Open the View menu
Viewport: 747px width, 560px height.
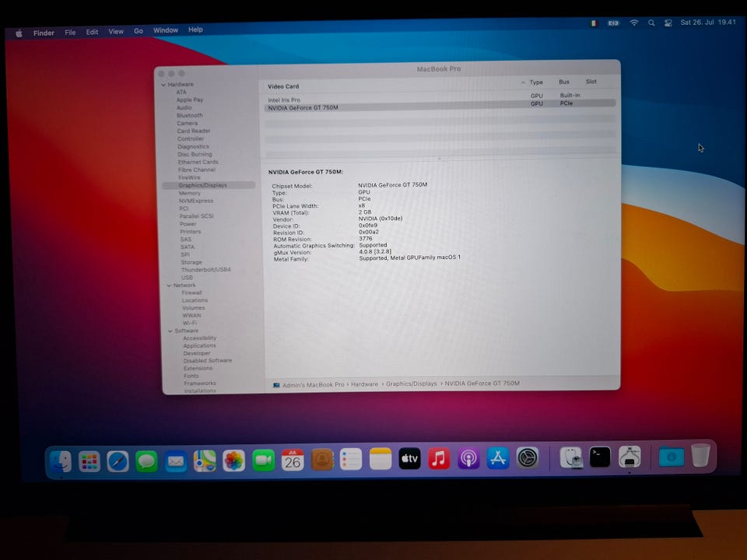pos(116,31)
